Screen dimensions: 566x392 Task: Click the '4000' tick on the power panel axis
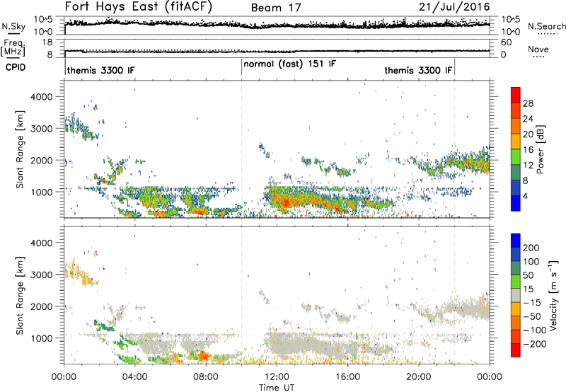41,97
